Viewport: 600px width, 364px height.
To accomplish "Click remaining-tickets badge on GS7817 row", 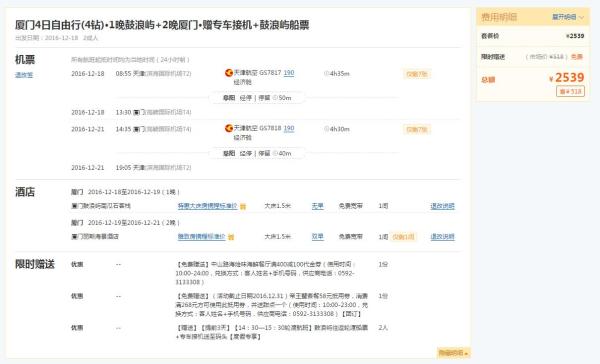I will 417,74.
